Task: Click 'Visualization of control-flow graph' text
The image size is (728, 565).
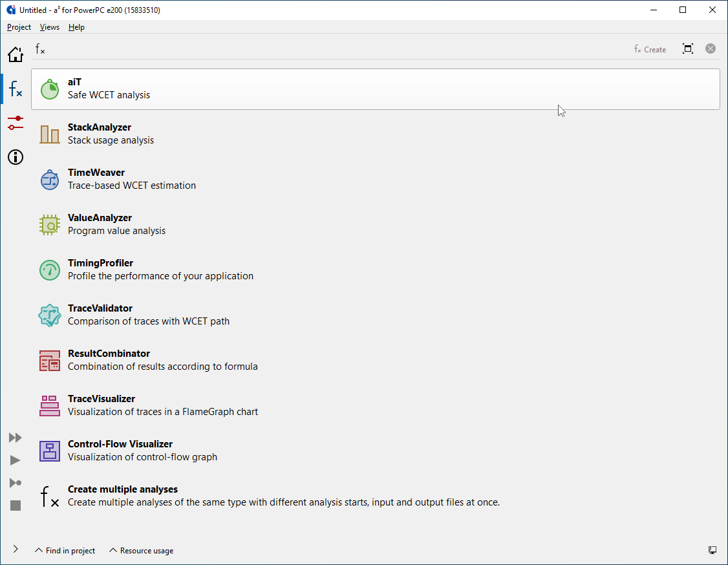Action: point(142,457)
